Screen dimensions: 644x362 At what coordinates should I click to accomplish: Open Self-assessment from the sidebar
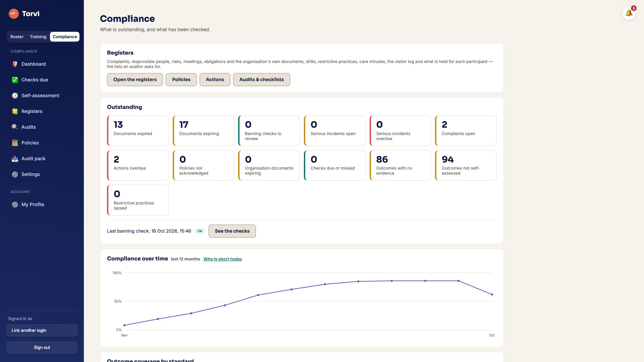pos(42,96)
